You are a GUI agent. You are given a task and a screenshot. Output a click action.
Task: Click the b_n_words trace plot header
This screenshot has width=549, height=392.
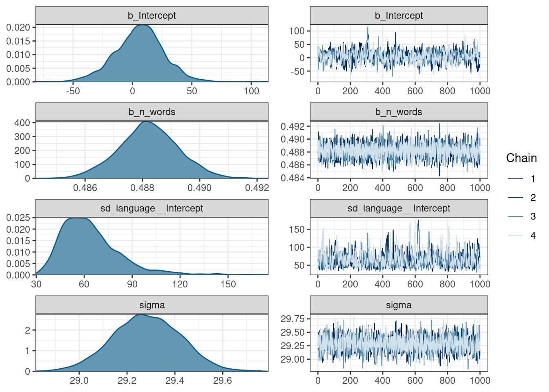[x=399, y=112]
